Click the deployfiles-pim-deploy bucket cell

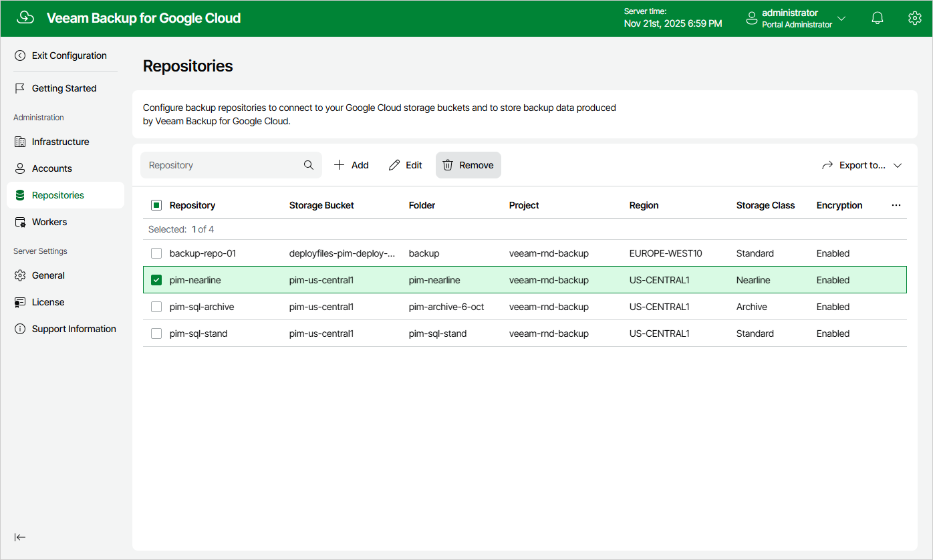[x=342, y=253]
